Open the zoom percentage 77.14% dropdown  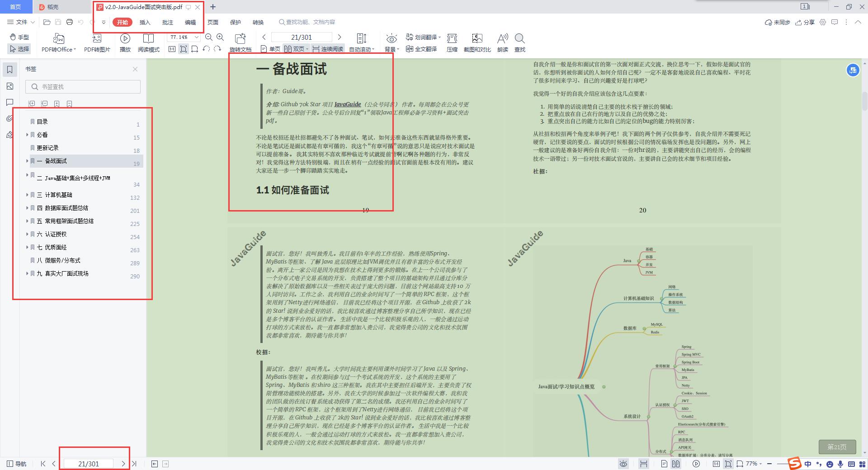coord(197,37)
